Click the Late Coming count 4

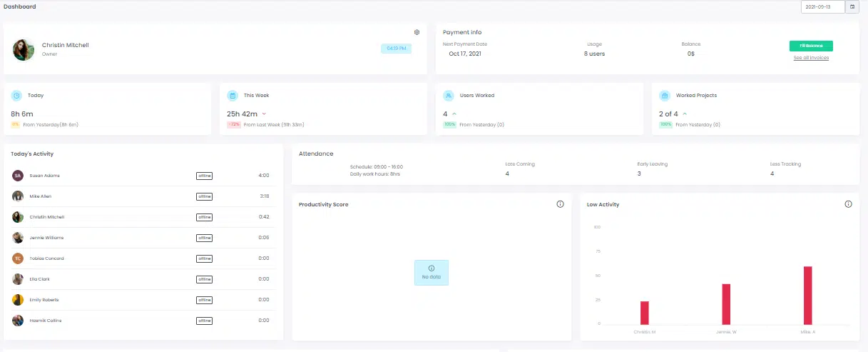(507, 174)
